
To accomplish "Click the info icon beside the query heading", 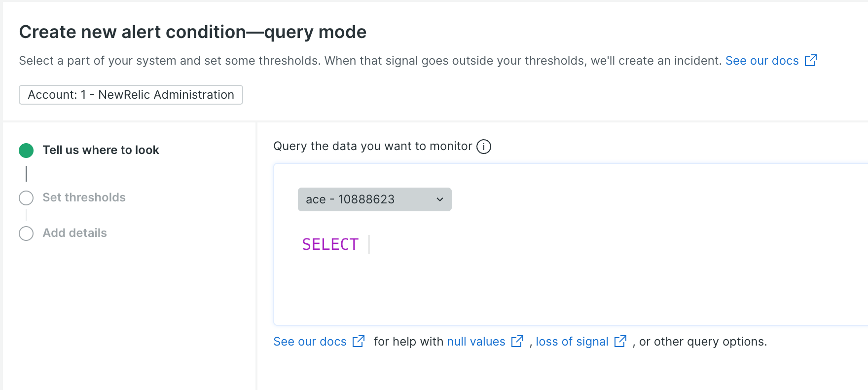I will [x=484, y=147].
